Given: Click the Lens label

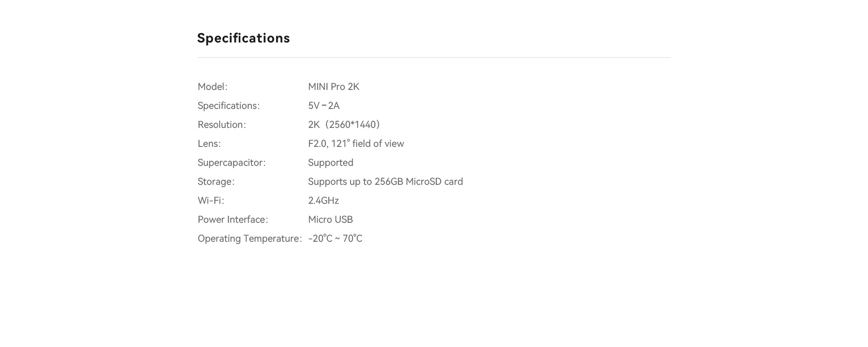Looking at the screenshot, I should (x=209, y=144).
